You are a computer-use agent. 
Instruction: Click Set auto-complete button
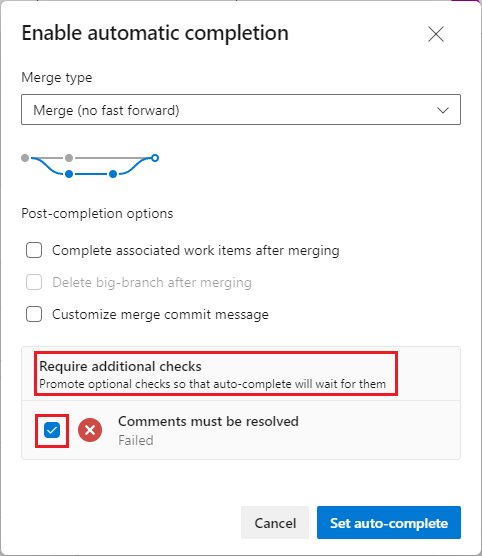[389, 523]
